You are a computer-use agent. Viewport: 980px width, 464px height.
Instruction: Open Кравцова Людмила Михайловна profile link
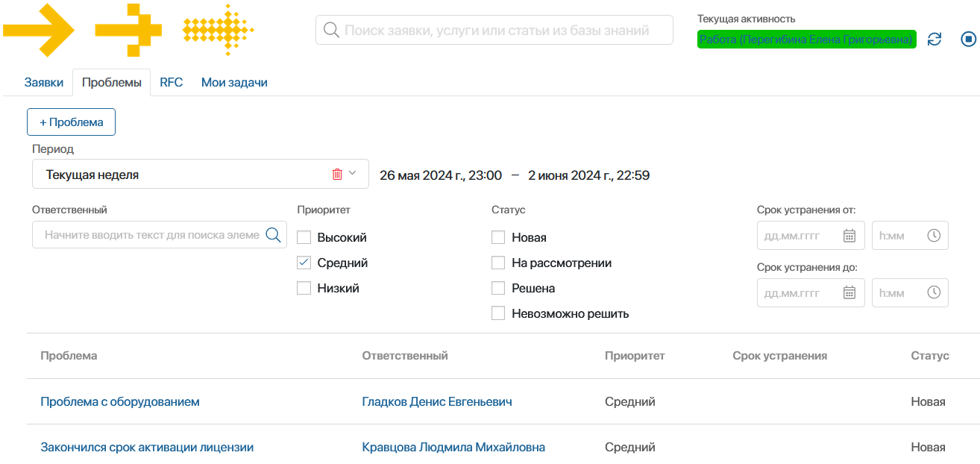click(453, 447)
